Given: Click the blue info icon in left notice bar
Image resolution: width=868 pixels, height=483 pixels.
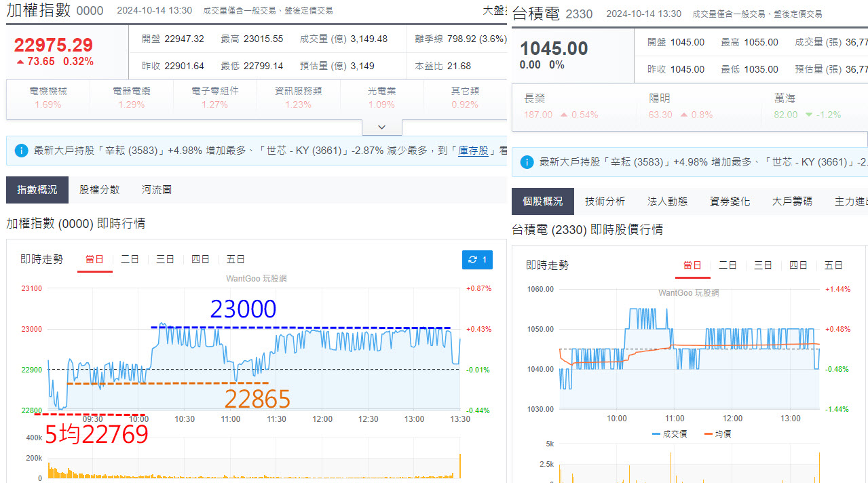Looking at the screenshot, I should coord(21,151).
